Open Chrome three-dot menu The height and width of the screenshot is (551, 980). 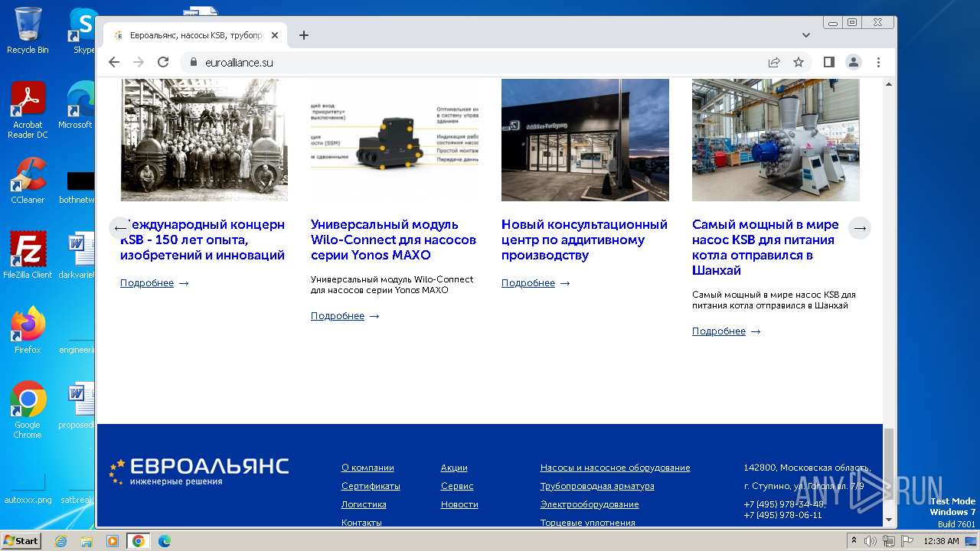point(878,62)
